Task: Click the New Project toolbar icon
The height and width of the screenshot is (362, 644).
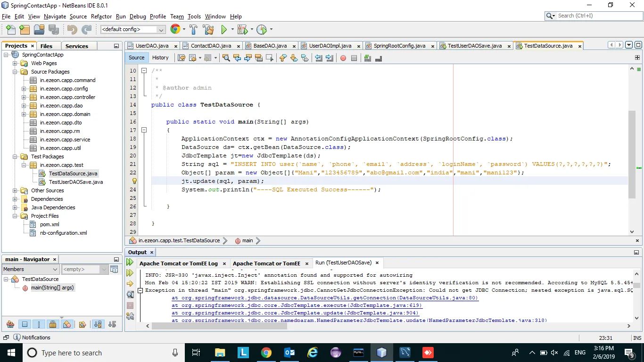Action: 25,30
